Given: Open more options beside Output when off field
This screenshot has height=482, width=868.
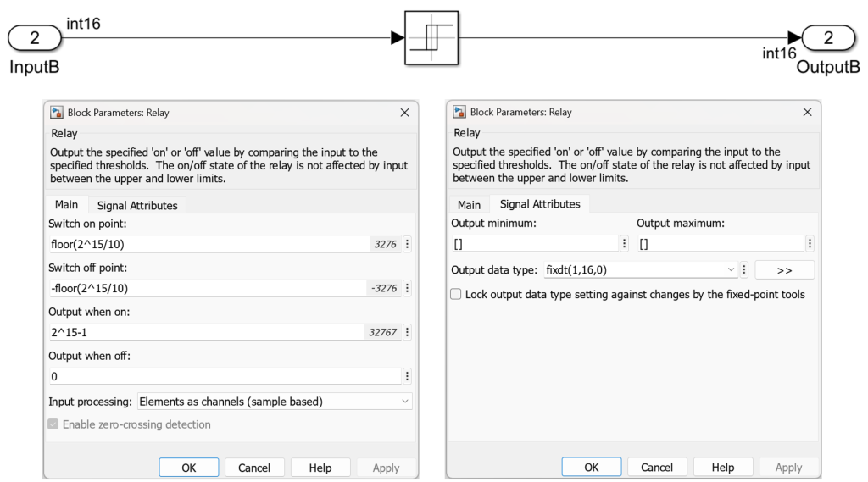Looking at the screenshot, I should (407, 376).
